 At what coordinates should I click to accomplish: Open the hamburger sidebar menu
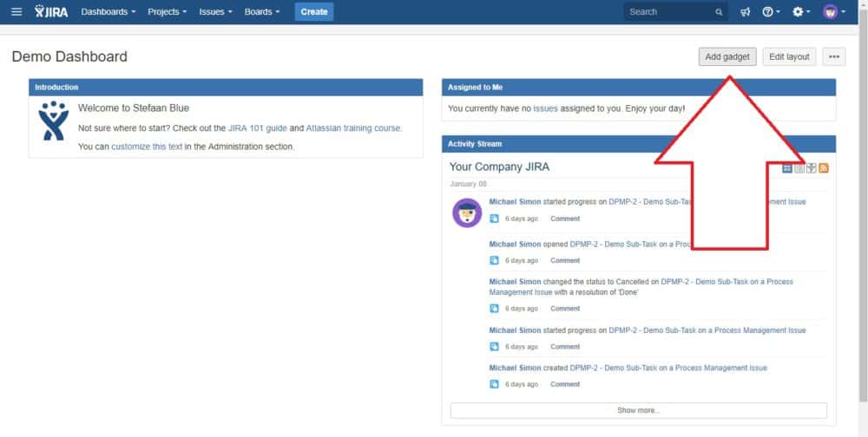pyautogui.click(x=16, y=11)
